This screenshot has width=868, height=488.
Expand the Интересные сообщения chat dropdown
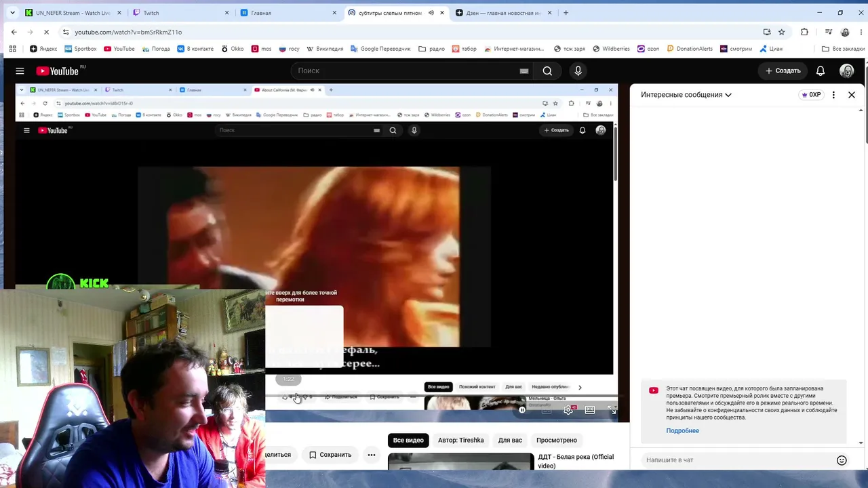686,95
